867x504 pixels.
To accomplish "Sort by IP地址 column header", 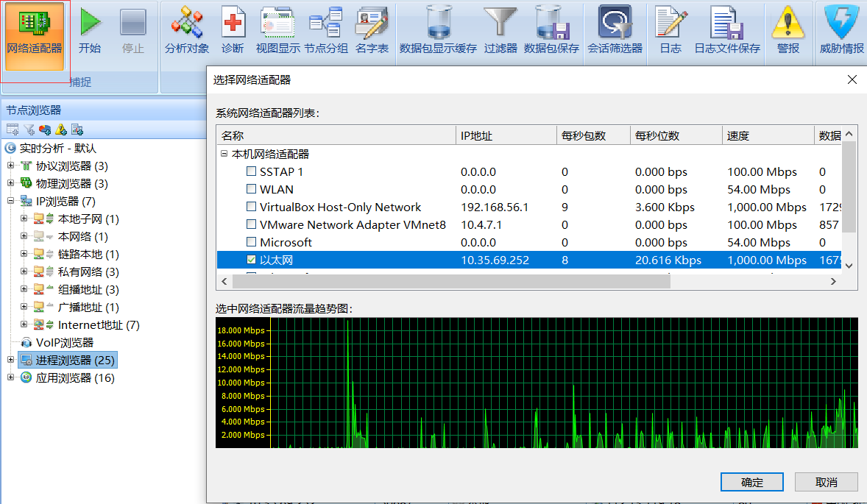I will tap(506, 135).
